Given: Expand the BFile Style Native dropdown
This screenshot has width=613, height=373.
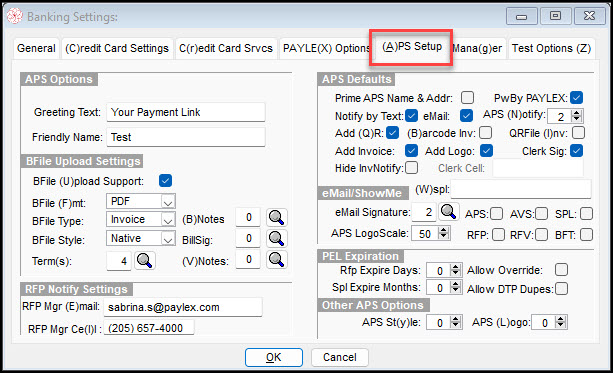Looking at the screenshot, I should [x=168, y=239].
